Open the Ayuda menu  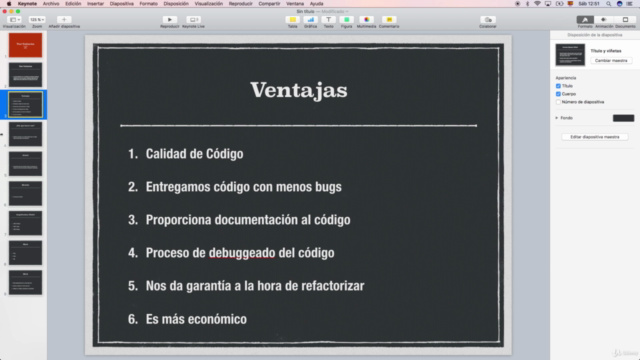316,4
